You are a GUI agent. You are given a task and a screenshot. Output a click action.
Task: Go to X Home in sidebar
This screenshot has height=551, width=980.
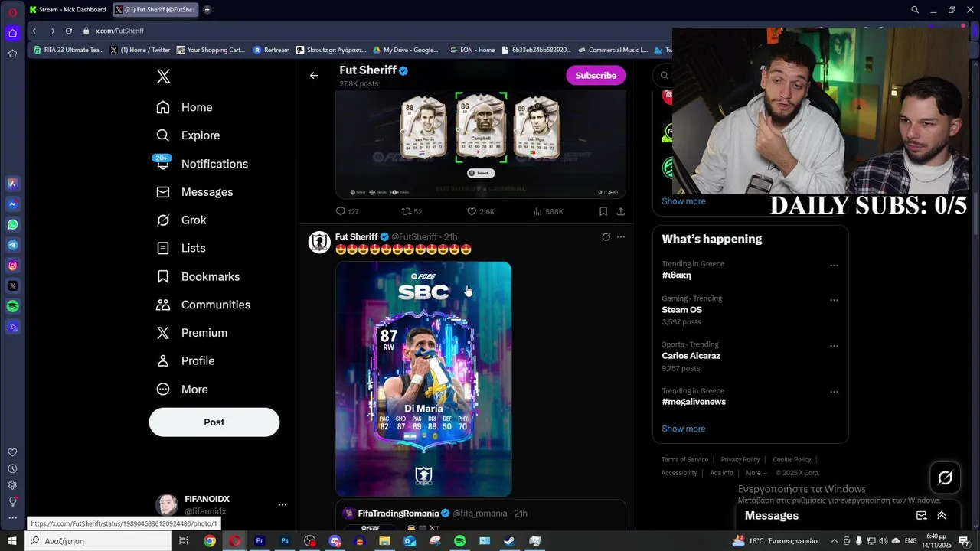(184, 107)
